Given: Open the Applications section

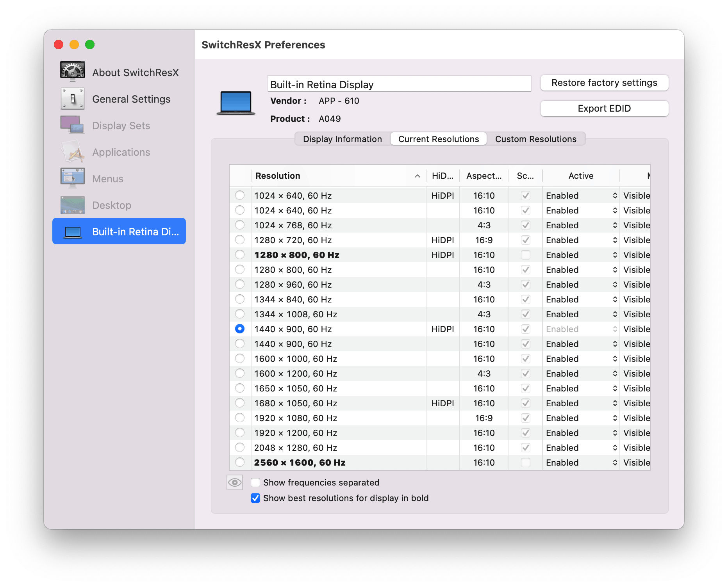Looking at the screenshot, I should pos(121,152).
